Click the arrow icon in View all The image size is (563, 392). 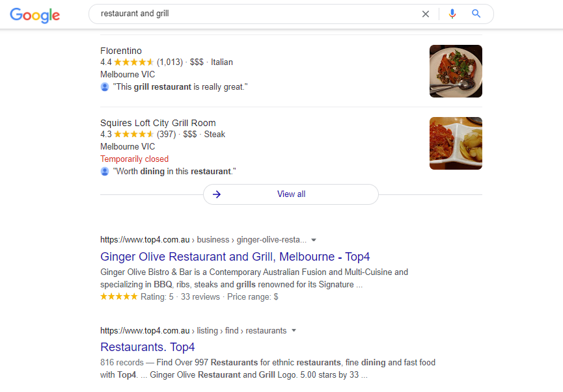pos(217,194)
